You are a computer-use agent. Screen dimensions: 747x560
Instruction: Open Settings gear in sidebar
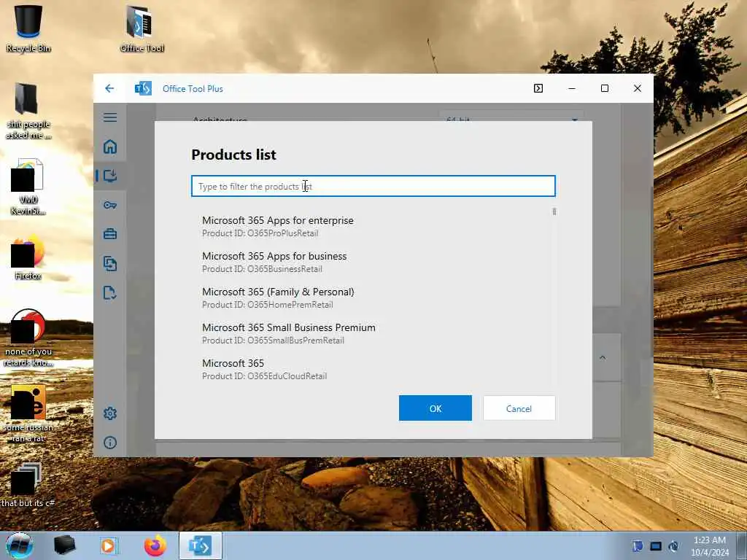[x=110, y=413]
